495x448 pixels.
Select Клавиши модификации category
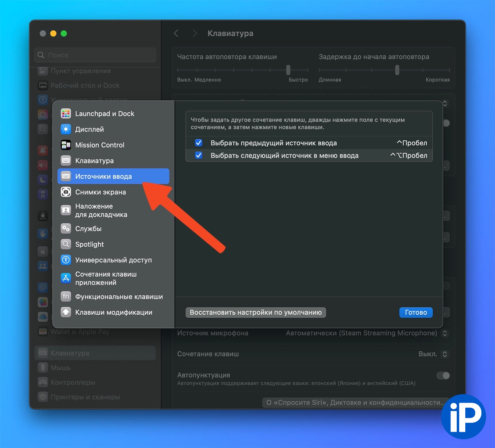click(x=113, y=312)
